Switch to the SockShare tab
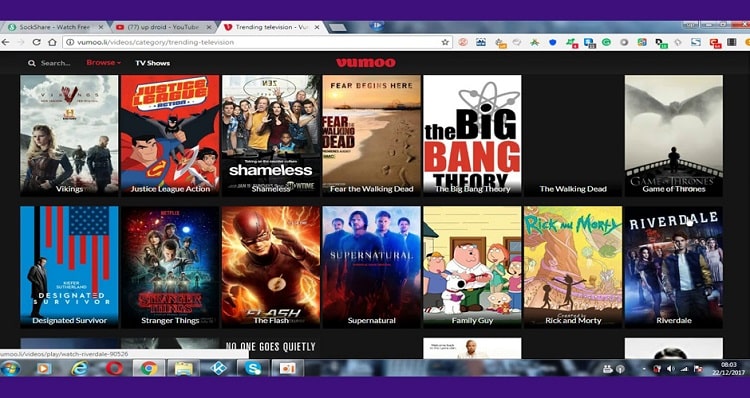Screen dimensions: 750x398 (x=55, y=27)
